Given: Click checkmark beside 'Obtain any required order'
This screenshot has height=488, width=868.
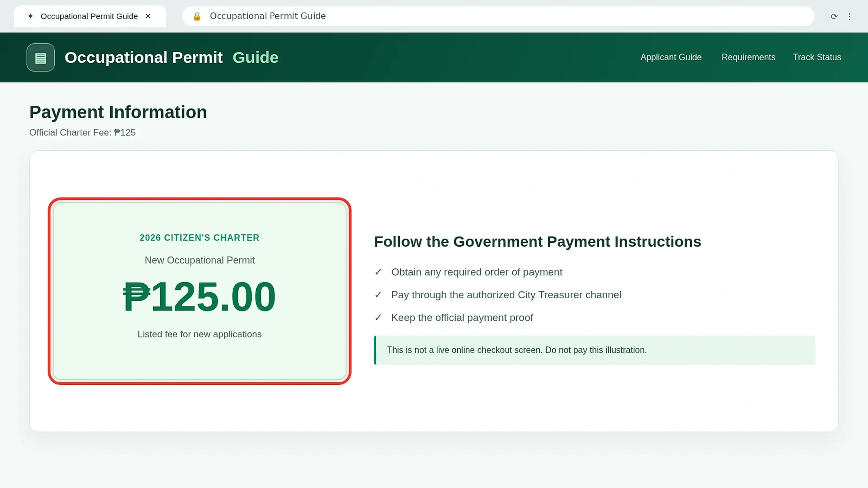Looking at the screenshot, I should coord(378,272).
